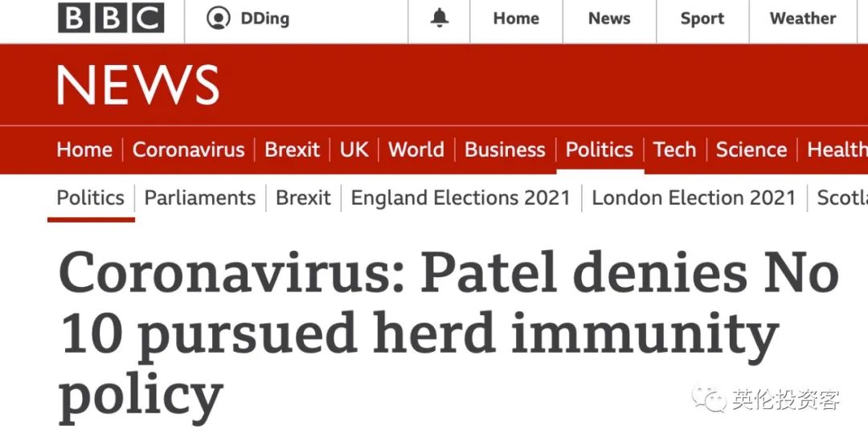868x438 pixels.
Task: Select Home in red news navigation
Action: coord(84,149)
